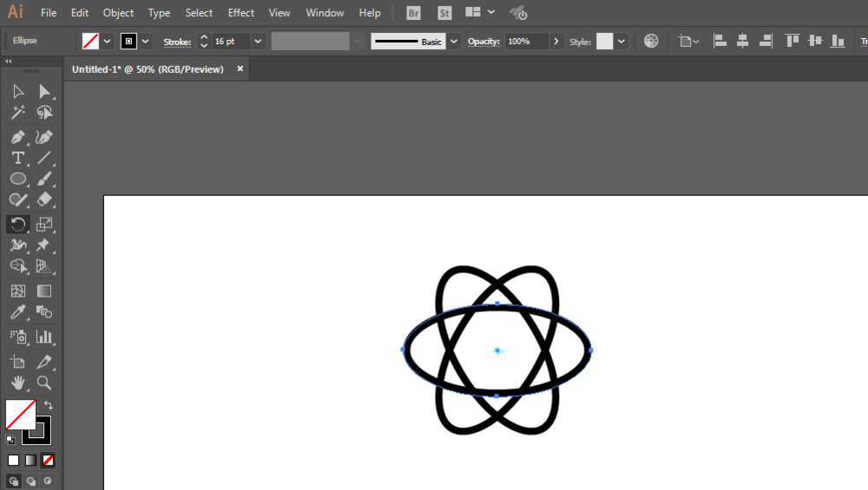Screen dimensions: 868x490
Task: Activate the Curvature tool
Action: point(44,137)
